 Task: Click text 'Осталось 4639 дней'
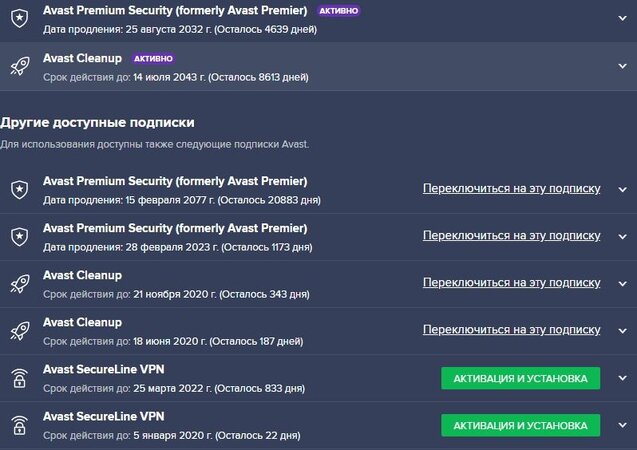pos(266,29)
